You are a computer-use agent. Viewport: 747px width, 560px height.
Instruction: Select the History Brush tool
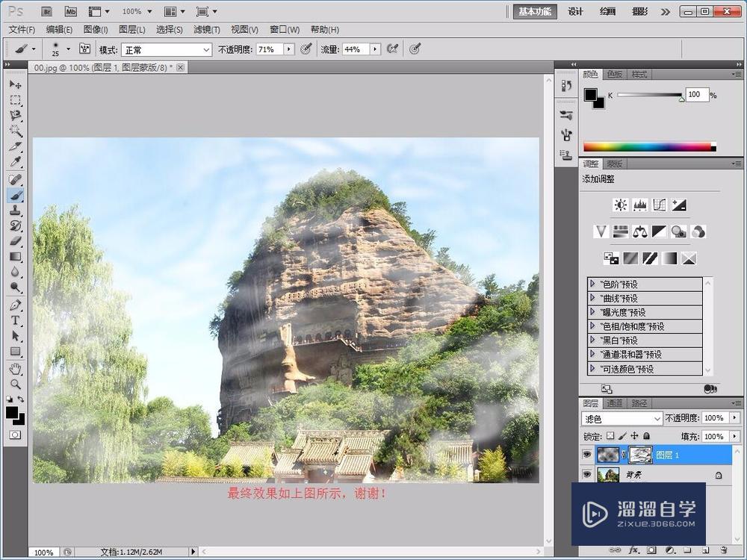click(15, 225)
